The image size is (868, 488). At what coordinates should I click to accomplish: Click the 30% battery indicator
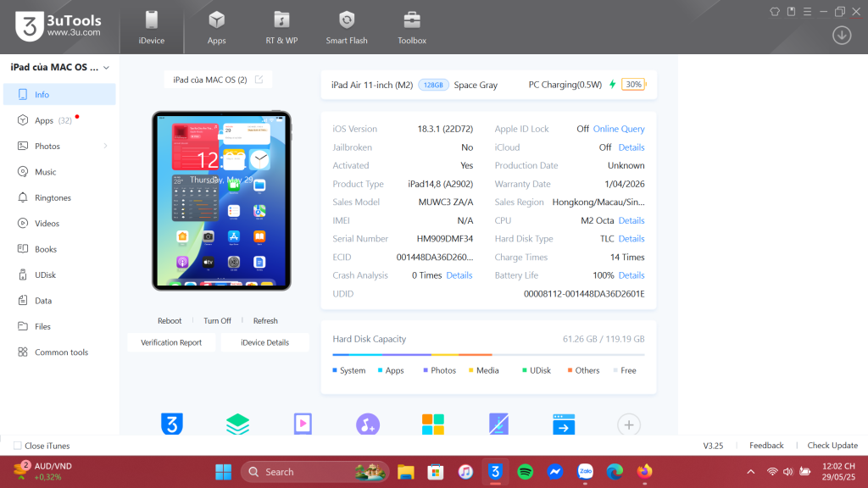tap(633, 85)
